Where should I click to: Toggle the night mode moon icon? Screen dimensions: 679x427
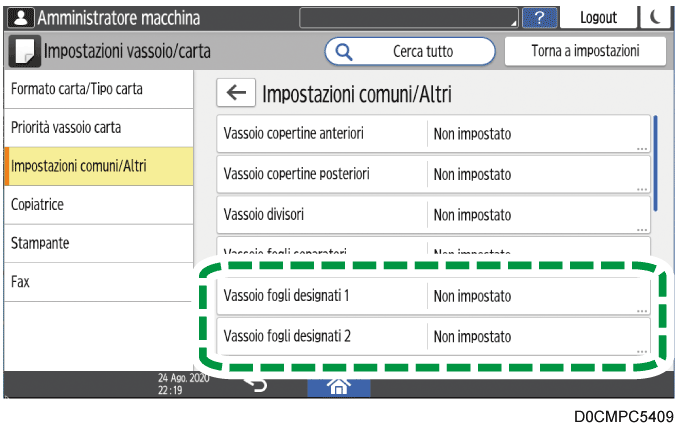654,17
